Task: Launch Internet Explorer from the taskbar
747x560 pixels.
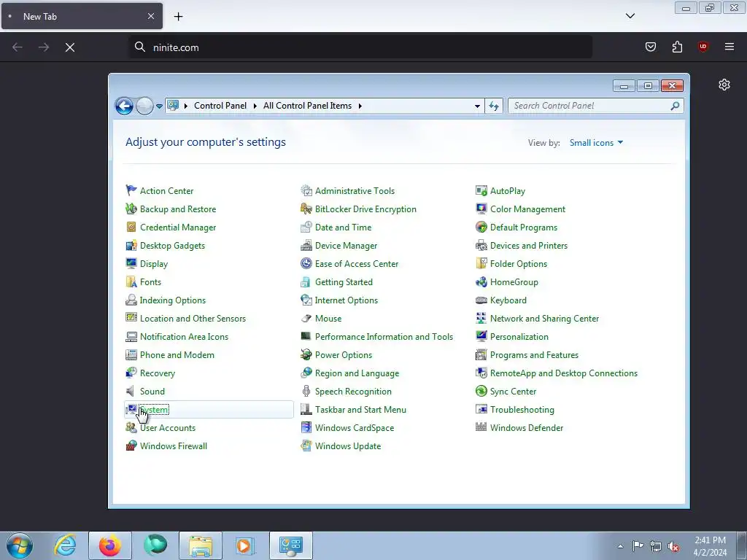Action: click(x=65, y=545)
